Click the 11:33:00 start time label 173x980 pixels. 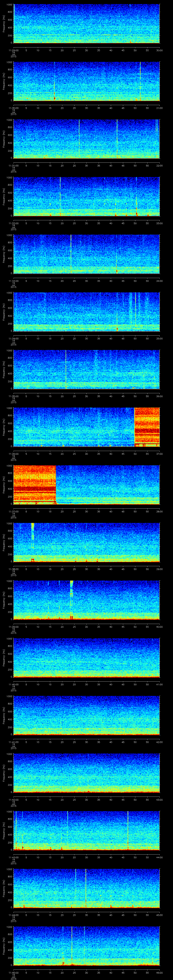[13, 281]
